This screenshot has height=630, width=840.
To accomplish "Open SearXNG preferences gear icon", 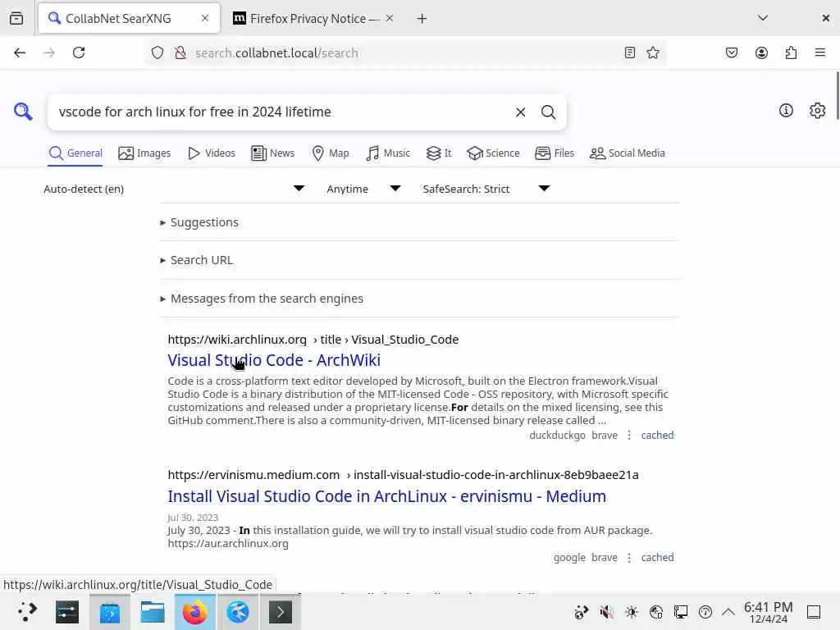I will [818, 111].
